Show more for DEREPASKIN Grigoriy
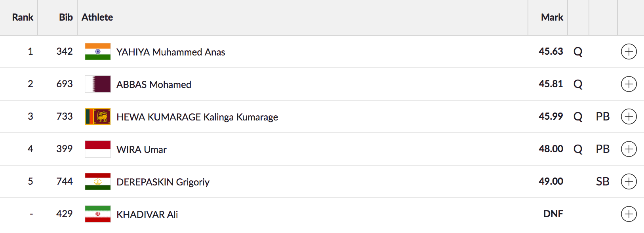Viewport: 644px width, 233px height. point(629,181)
